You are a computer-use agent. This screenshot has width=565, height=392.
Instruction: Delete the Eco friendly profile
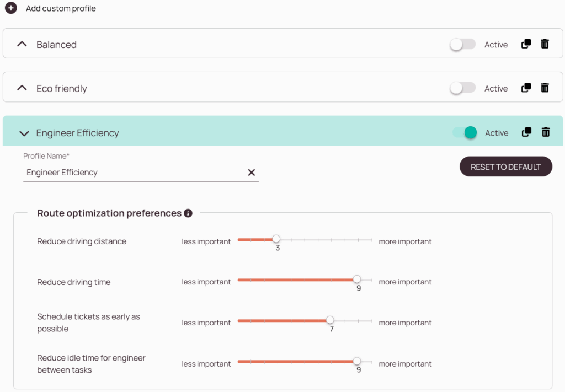(x=545, y=88)
